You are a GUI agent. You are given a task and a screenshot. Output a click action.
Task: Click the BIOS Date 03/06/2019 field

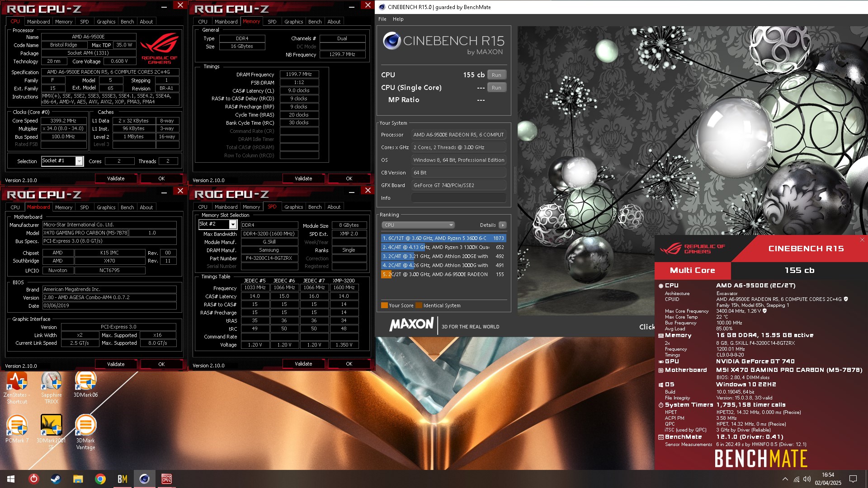[x=109, y=306]
